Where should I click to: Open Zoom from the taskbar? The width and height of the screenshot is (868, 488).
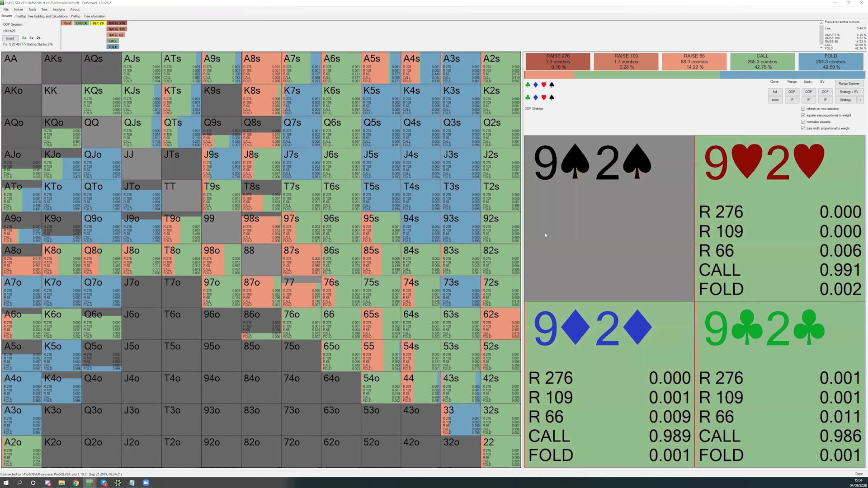pos(146,483)
